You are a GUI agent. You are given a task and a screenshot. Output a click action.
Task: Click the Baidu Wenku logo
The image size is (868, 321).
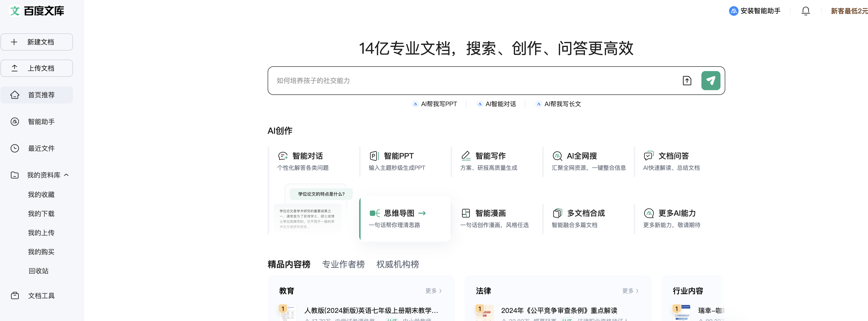[x=36, y=11]
